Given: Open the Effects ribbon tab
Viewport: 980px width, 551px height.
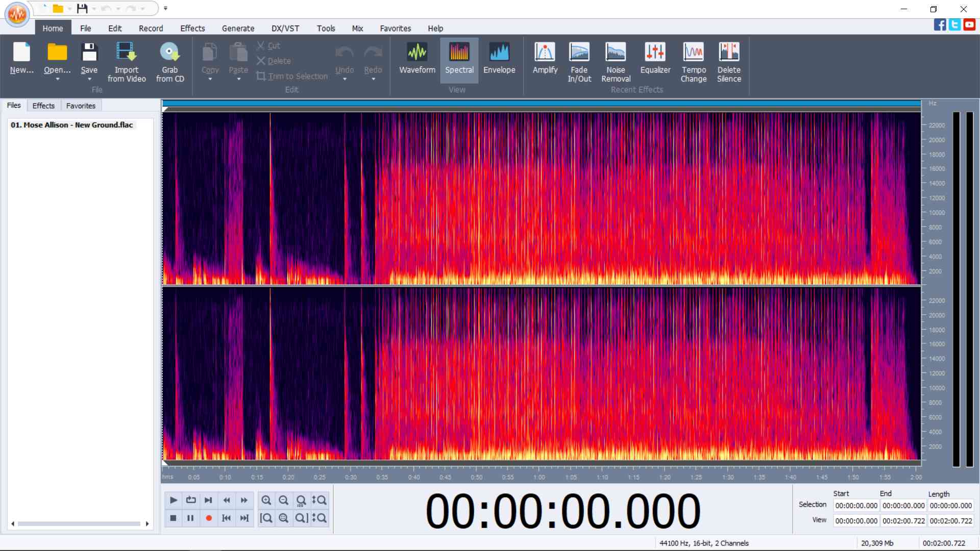Looking at the screenshot, I should tap(192, 29).
